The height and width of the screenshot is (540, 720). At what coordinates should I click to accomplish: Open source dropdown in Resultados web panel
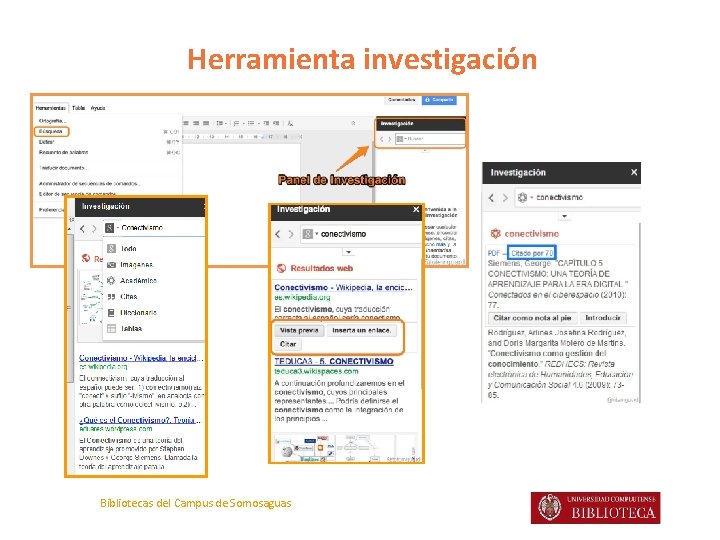(310, 234)
